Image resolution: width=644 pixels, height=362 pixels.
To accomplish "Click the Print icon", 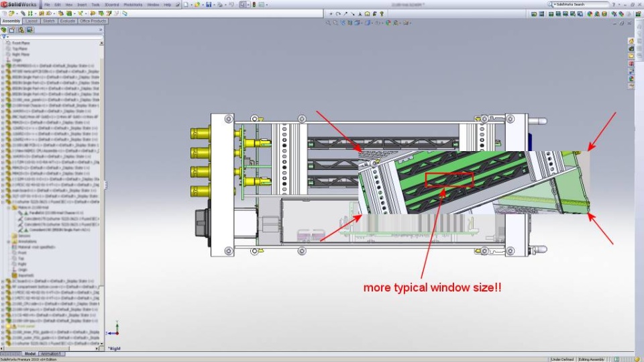I will [x=220, y=5].
